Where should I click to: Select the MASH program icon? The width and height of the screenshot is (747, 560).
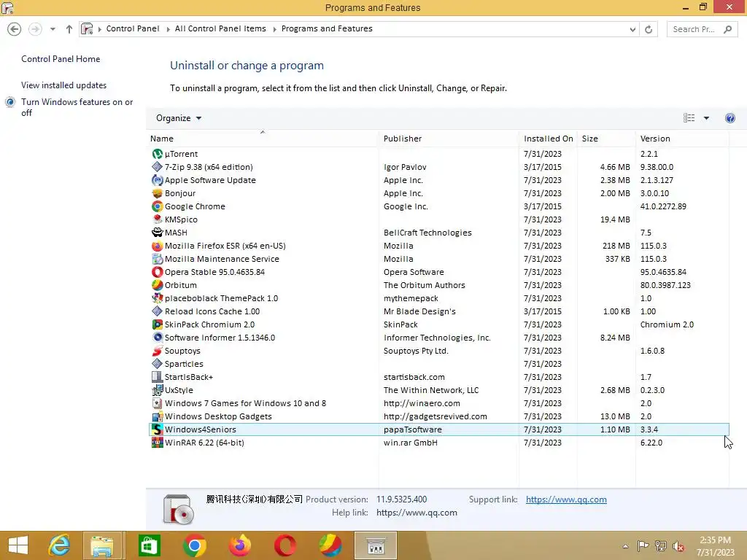click(x=158, y=233)
